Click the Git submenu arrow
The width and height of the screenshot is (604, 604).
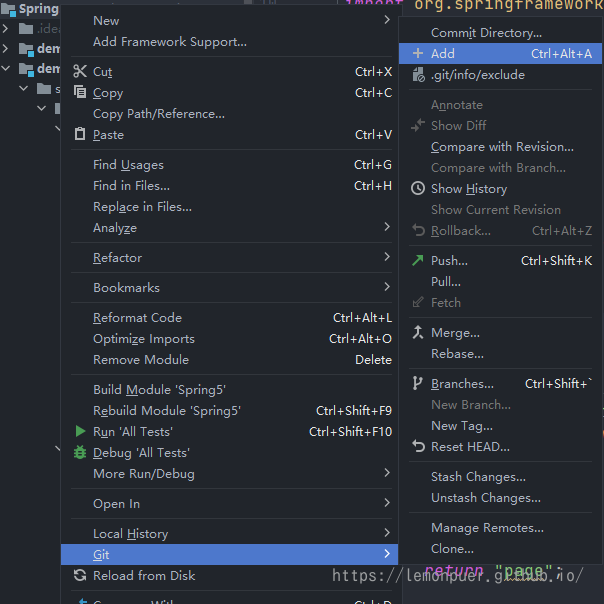pos(387,554)
